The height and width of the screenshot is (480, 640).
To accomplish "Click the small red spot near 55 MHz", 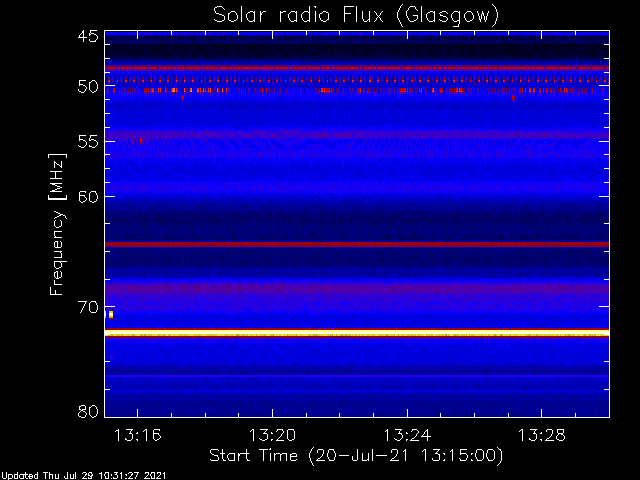I will pos(140,140).
